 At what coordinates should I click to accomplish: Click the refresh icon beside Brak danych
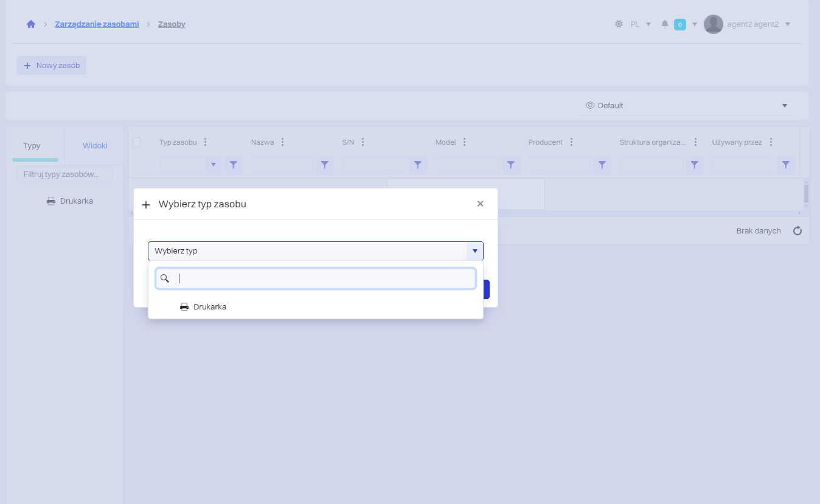pyautogui.click(x=797, y=231)
